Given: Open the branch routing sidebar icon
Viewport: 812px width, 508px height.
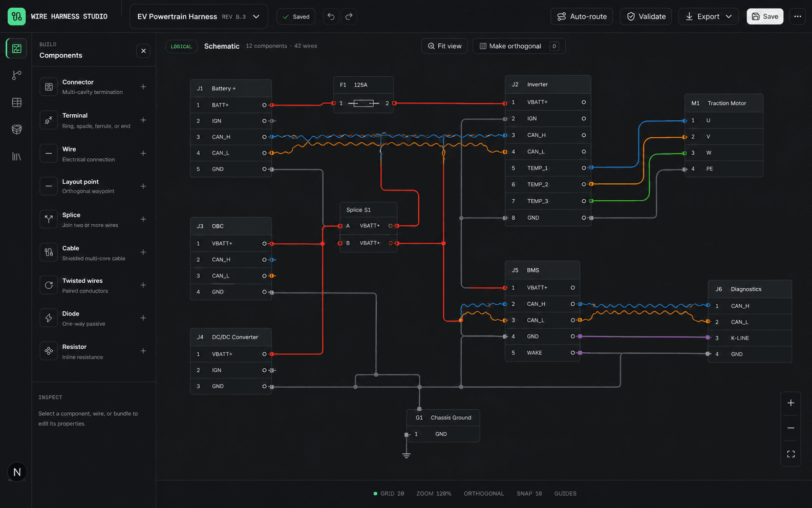Looking at the screenshot, I should (16, 75).
